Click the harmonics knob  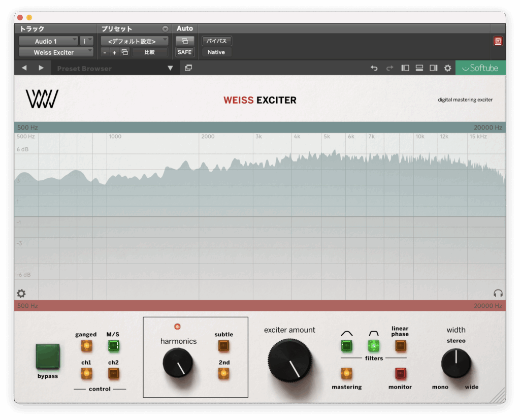(178, 363)
